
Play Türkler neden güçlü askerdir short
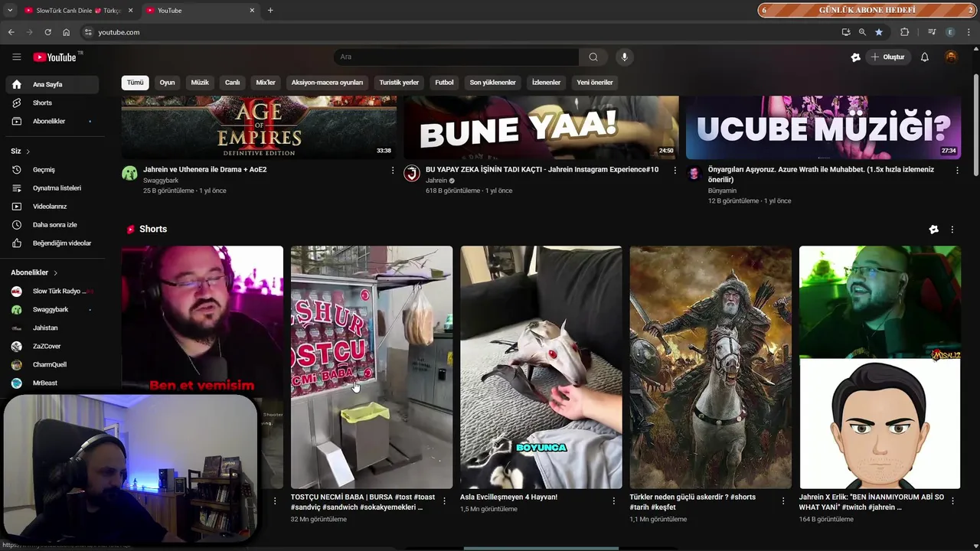pyautogui.click(x=710, y=367)
